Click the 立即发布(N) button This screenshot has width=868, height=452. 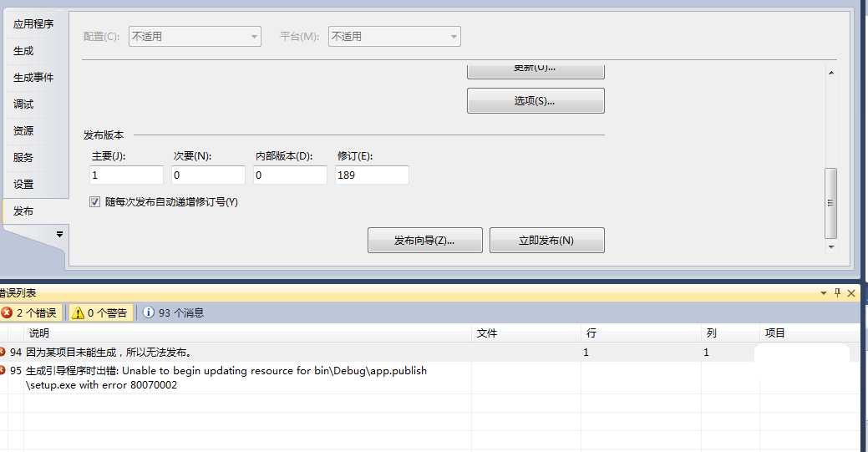(546, 241)
